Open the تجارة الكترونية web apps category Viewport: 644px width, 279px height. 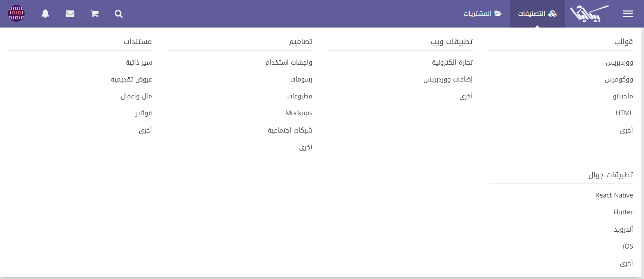click(452, 62)
